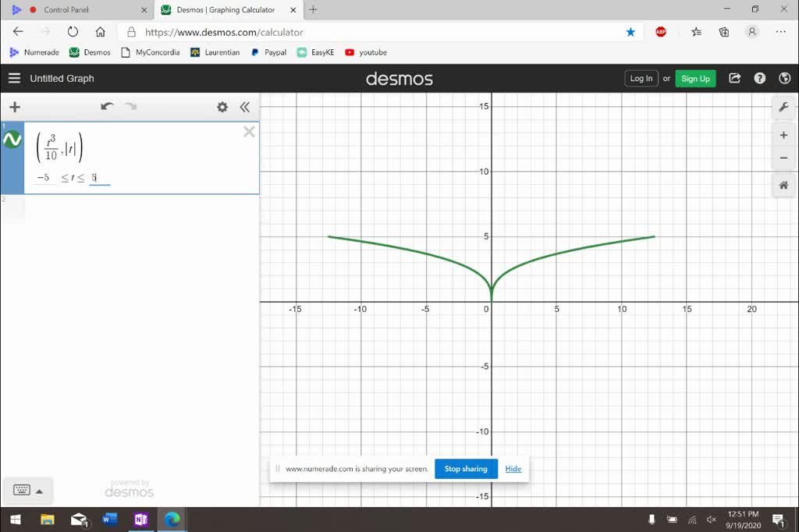The height and width of the screenshot is (532, 799).
Task: Zoom in on the graph
Action: 783,134
